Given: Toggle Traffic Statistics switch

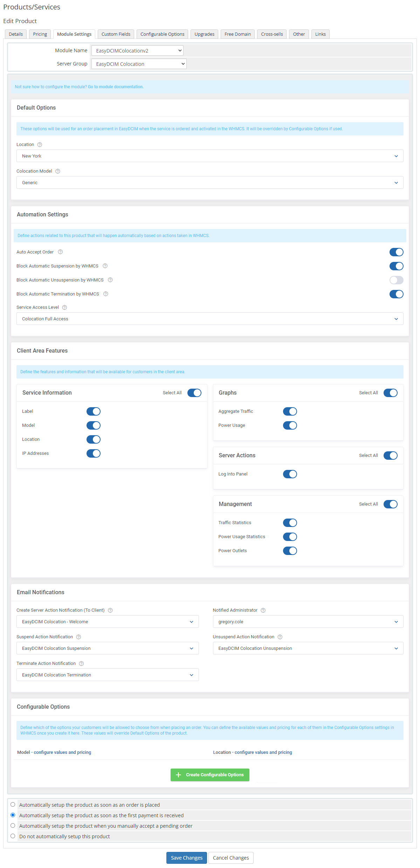Looking at the screenshot, I should click(x=290, y=523).
